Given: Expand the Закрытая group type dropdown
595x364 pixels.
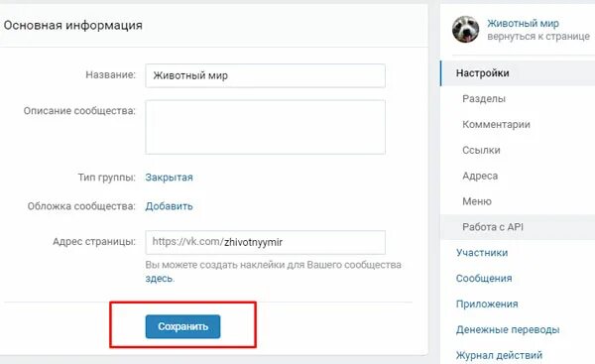Looking at the screenshot, I should pos(169,178).
